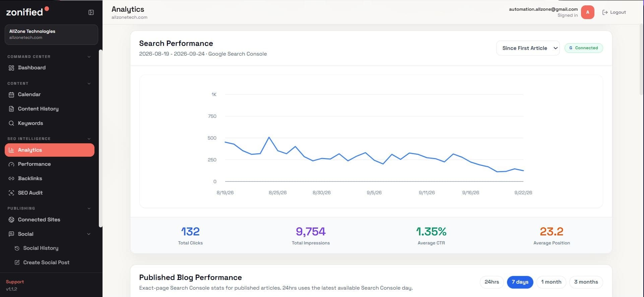
Task: Select the 3 months time range
Action: [586, 282]
